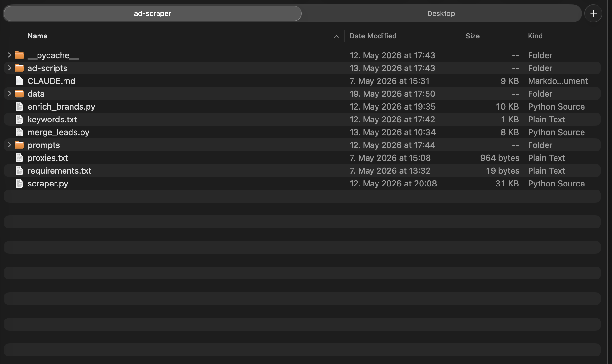Toggle sort order arrow in Name column
The width and height of the screenshot is (612, 364).
[x=336, y=37]
